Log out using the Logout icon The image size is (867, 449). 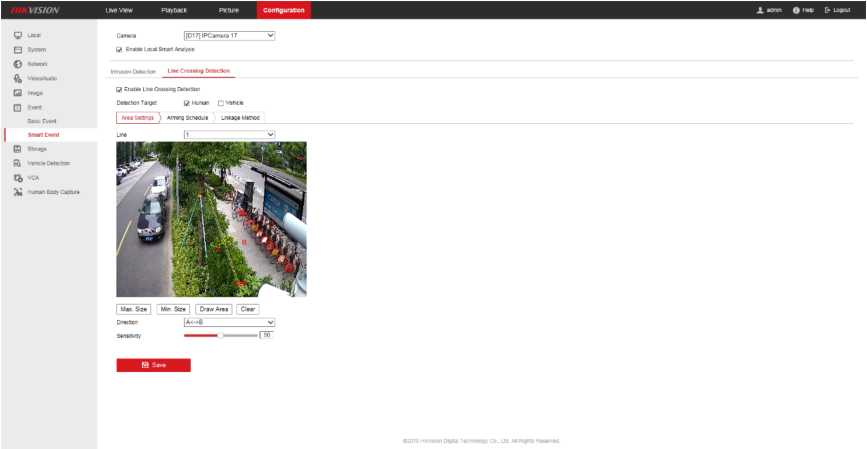(828, 10)
